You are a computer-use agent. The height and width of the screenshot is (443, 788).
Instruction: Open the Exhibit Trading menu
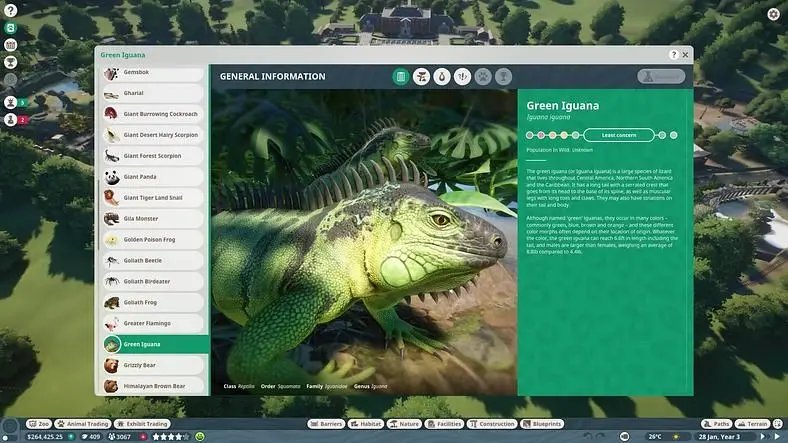tap(143, 424)
